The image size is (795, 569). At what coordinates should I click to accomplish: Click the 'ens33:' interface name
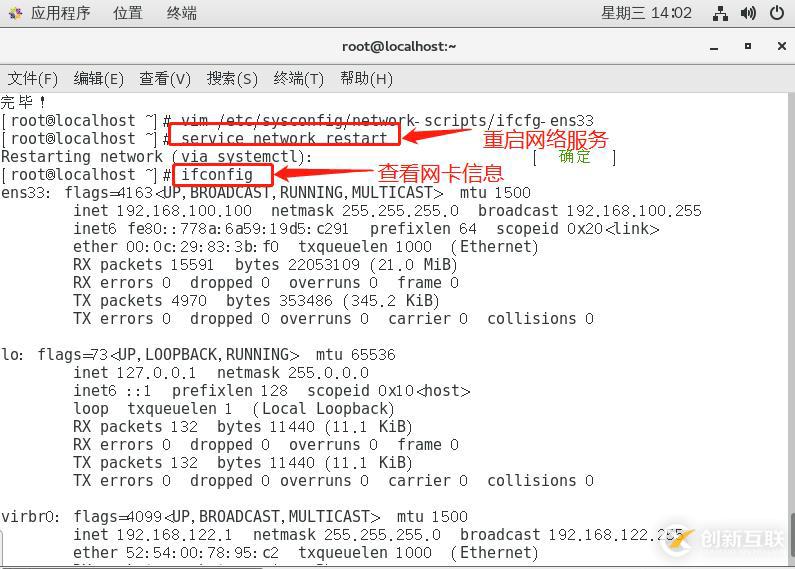click(x=26, y=193)
